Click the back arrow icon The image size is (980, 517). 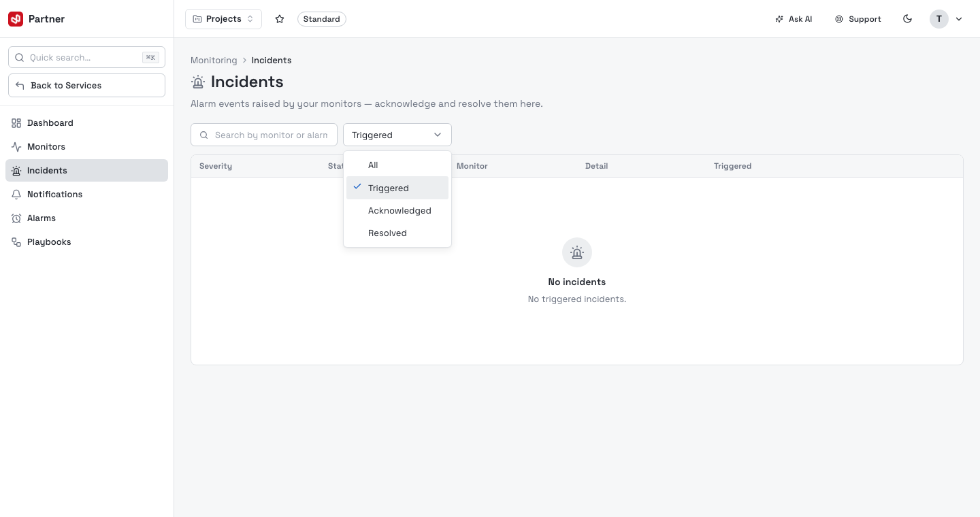point(20,86)
